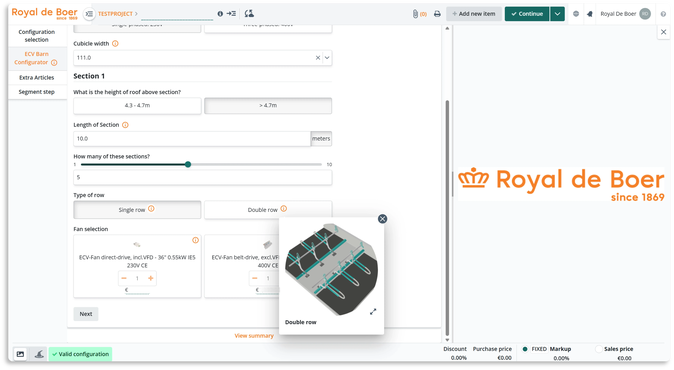
Task: Click the sections count input showing 5
Action: point(202,177)
